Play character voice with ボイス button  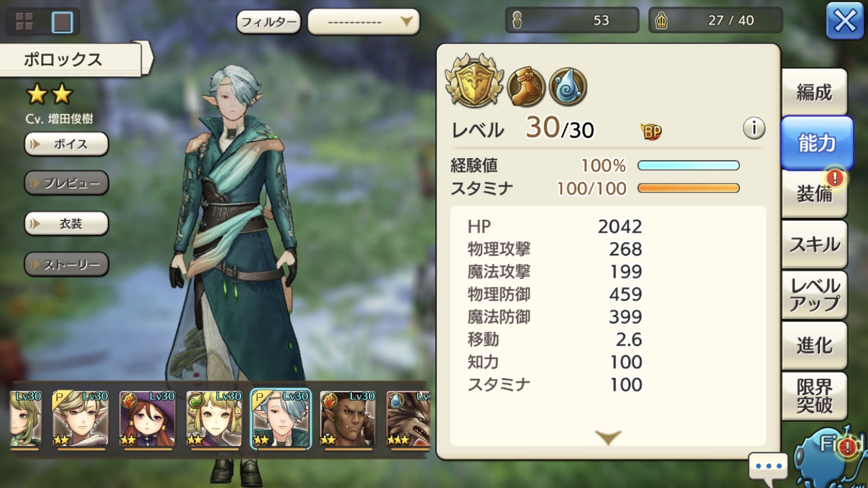point(66,144)
